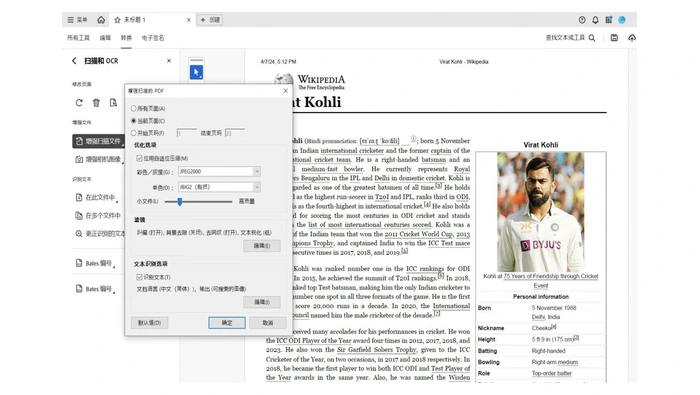Select the 增强相机图像 tool
Image resolution: width=700 pixels, height=395 pixels.
coord(99,159)
